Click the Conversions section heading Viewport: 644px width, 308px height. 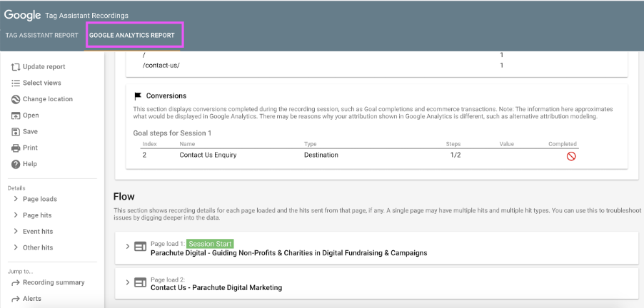166,96
